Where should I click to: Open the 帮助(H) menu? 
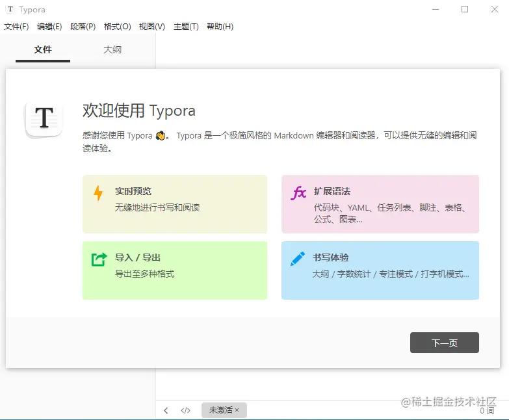click(220, 27)
